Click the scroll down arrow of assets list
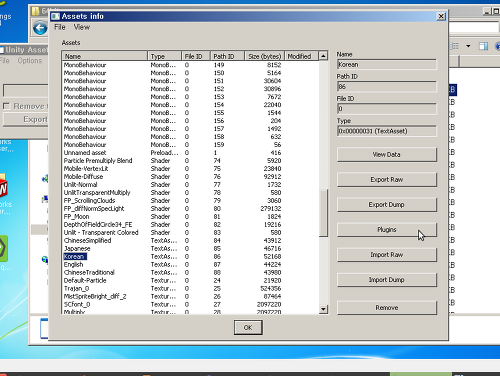 (323, 309)
